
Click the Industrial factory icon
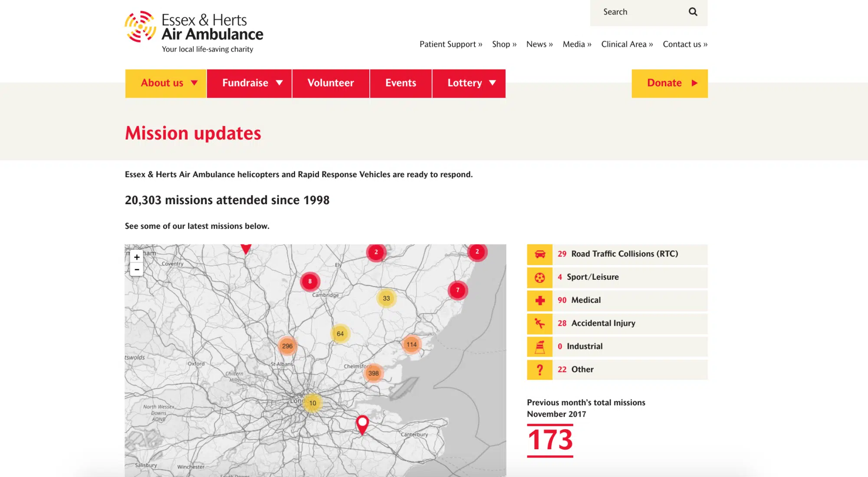click(x=539, y=347)
